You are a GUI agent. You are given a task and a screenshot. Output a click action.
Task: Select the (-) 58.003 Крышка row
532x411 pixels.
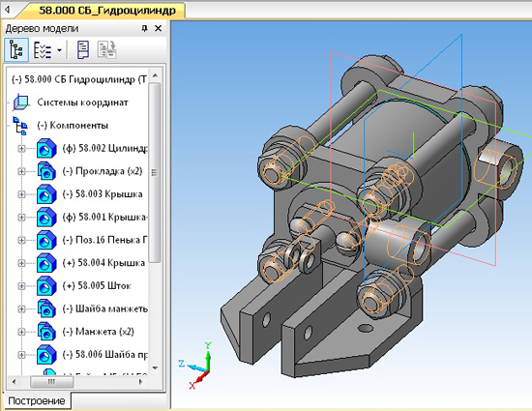[x=103, y=194]
